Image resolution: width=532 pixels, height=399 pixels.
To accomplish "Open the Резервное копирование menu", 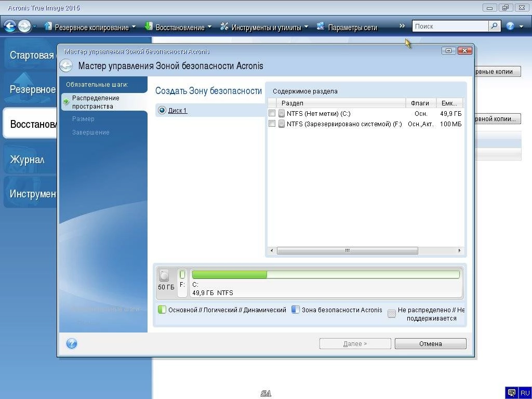I will (91, 28).
